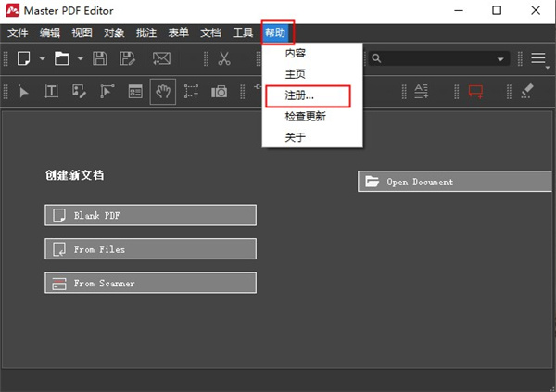
Task: Click the Open folder toolbar icon
Action: coord(61,58)
